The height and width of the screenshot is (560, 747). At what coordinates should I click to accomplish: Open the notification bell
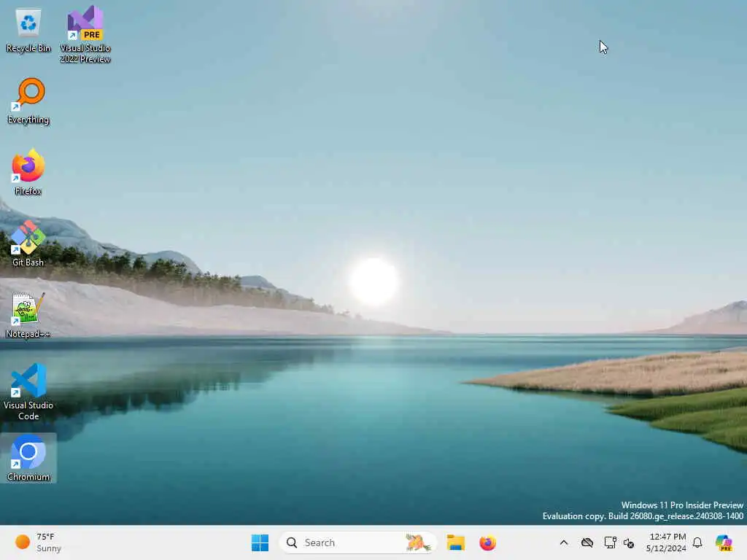[x=697, y=542]
